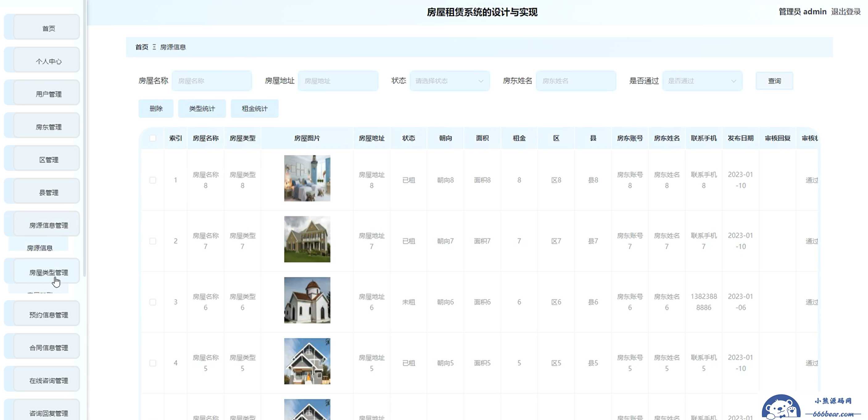The image size is (868, 420).
Task: Focus the 房东姓名 search field
Action: pyautogui.click(x=576, y=81)
